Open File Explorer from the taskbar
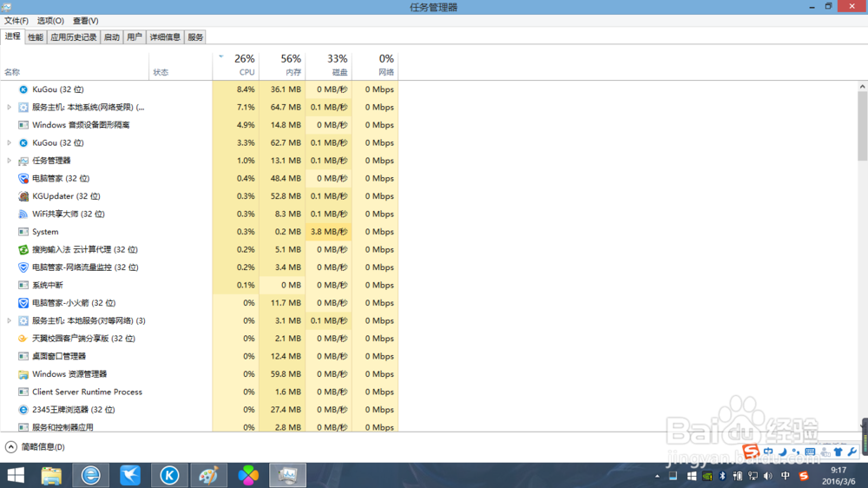This screenshot has height=488, width=868. pos(51,475)
